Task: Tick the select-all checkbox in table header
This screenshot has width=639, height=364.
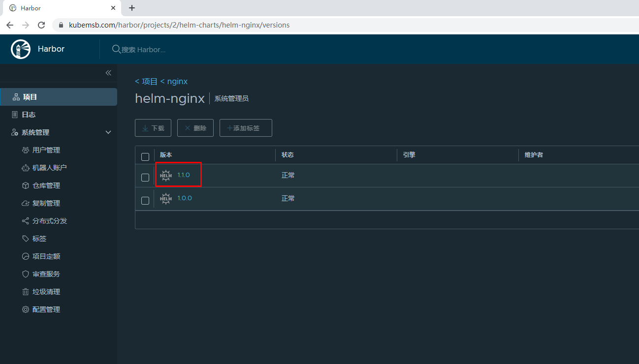Action: pyautogui.click(x=145, y=157)
